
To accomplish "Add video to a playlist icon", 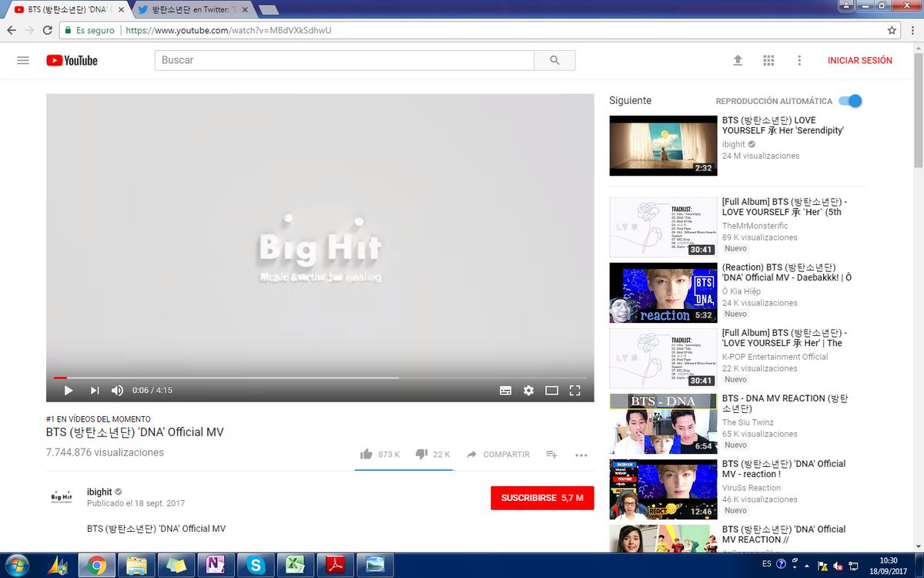I will pos(551,455).
